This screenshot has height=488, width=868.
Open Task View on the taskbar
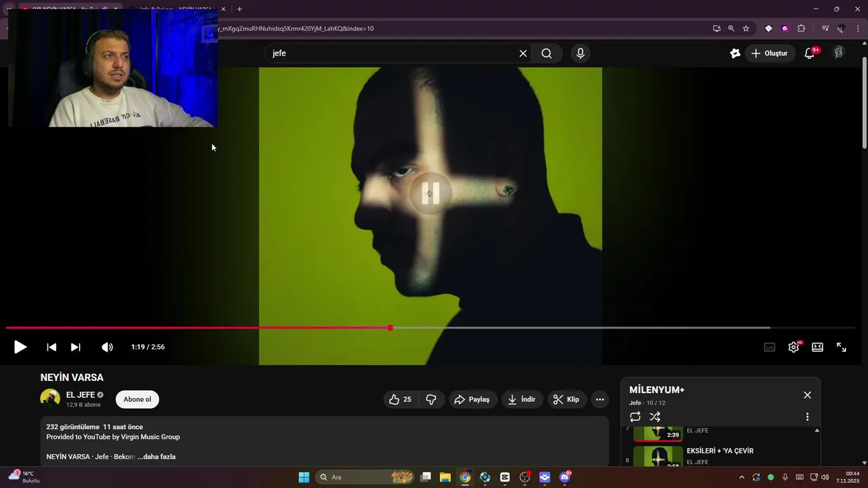point(425,477)
